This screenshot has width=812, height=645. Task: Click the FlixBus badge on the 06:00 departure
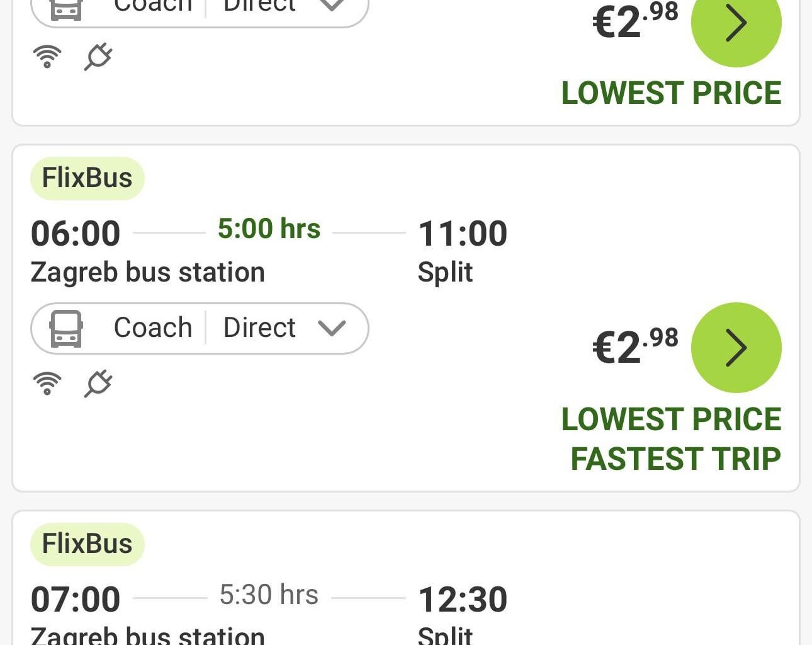click(87, 178)
